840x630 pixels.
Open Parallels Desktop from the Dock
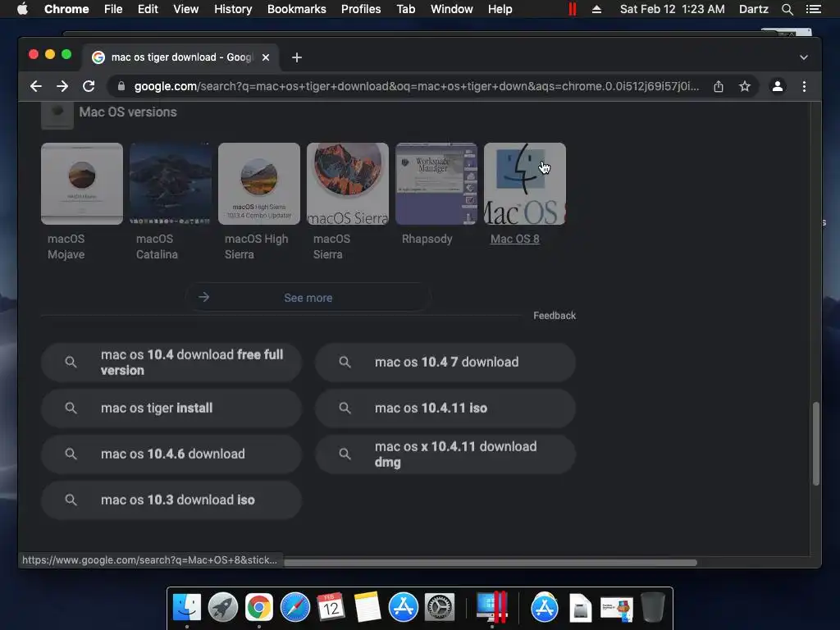coord(492,608)
